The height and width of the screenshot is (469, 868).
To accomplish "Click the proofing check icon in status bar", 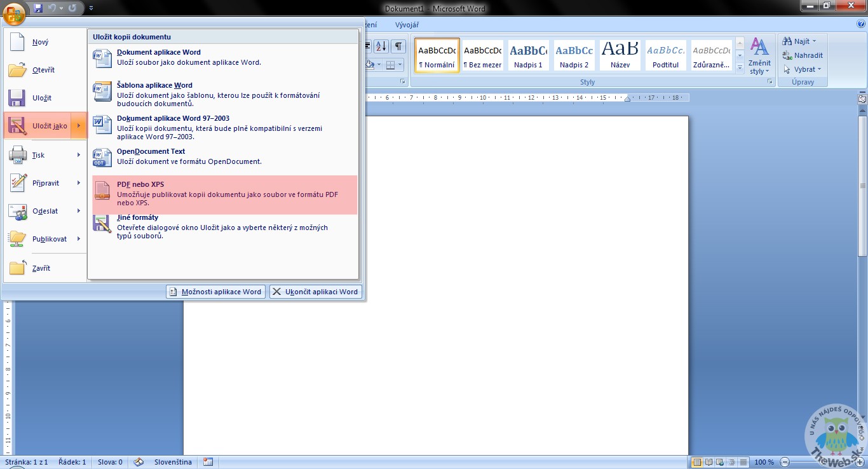I will coord(139,462).
